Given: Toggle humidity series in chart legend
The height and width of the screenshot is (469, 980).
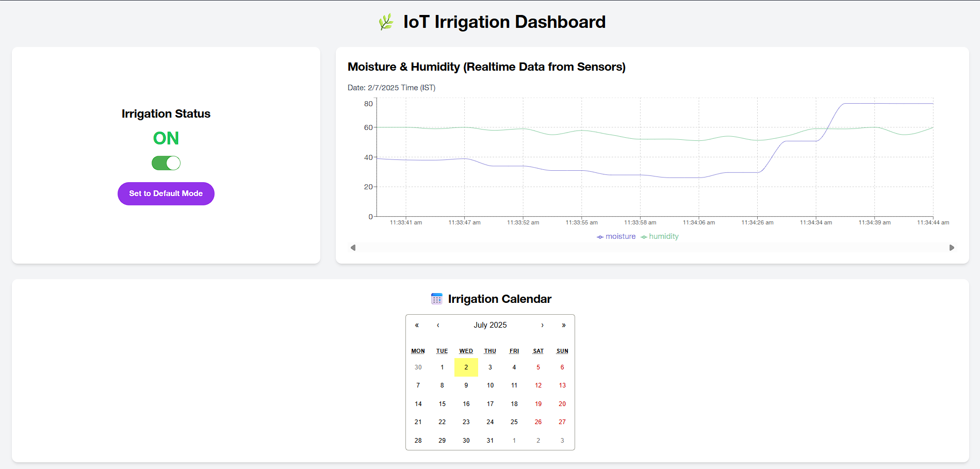Looking at the screenshot, I should pos(660,236).
